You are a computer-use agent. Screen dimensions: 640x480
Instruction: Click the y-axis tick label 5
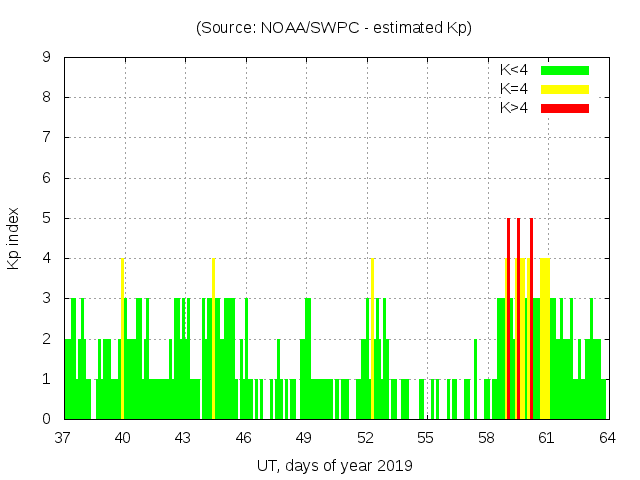coord(47,218)
